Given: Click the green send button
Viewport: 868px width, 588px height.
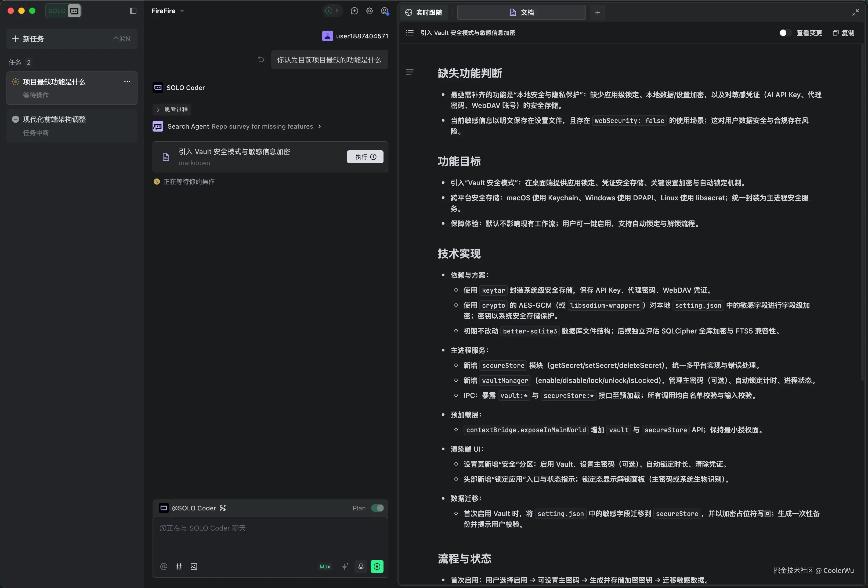Looking at the screenshot, I should 377,566.
